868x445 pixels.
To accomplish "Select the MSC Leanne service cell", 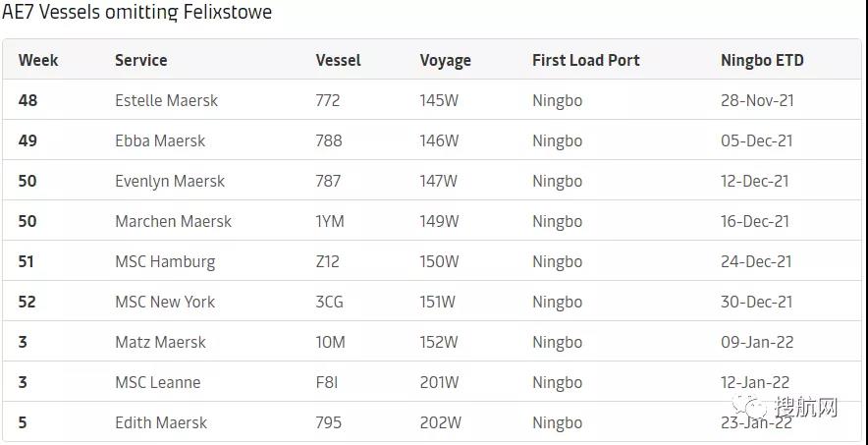I will [157, 382].
